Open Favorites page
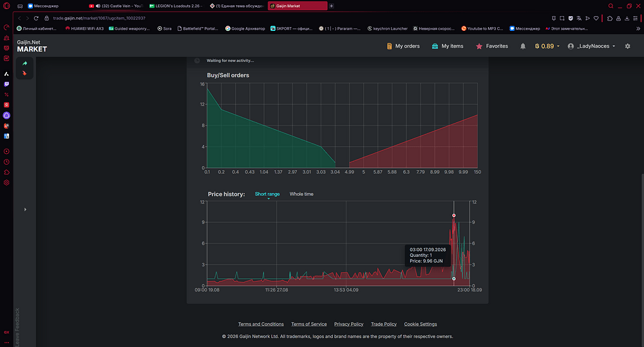Viewport: 644px width, 347px height. pyautogui.click(x=491, y=46)
